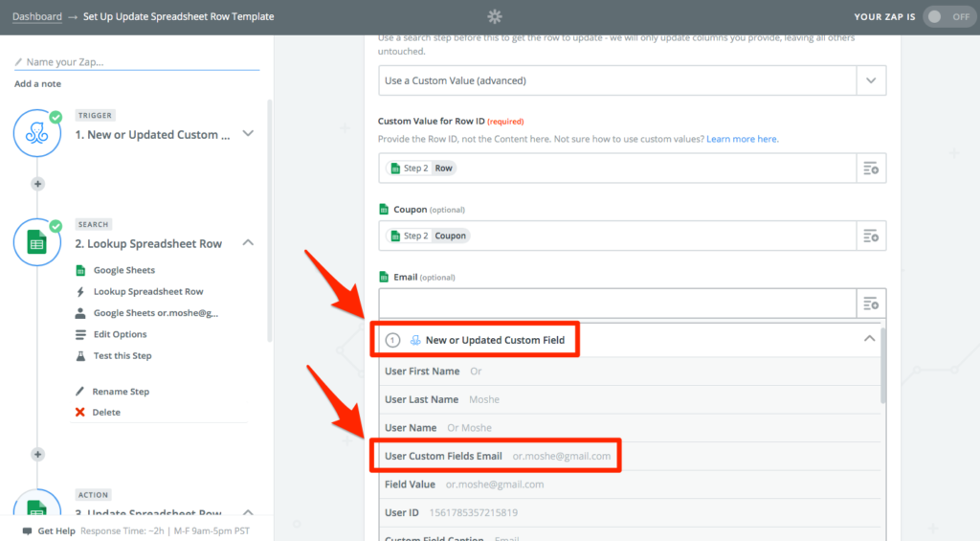980x541 pixels.
Task: Click the left sidebar scrollbar
Action: coord(269,220)
